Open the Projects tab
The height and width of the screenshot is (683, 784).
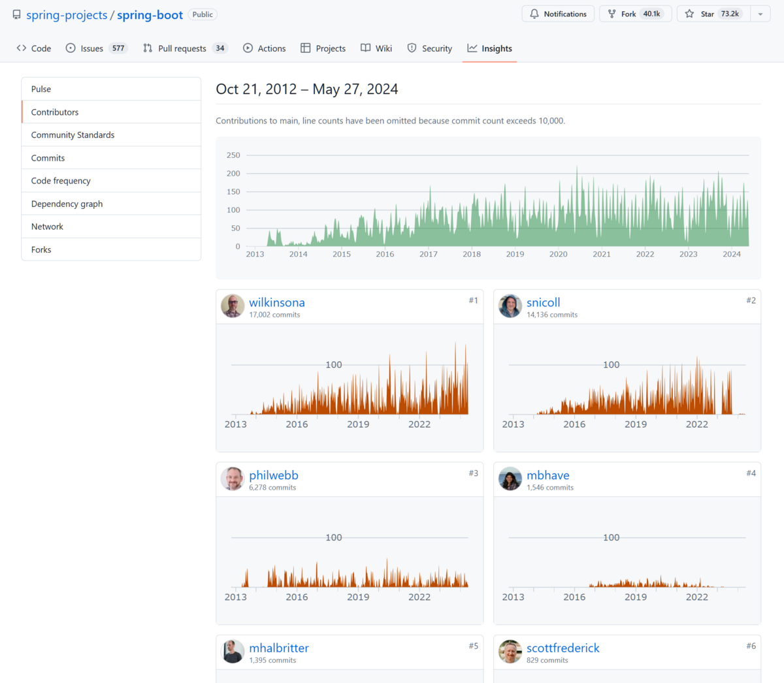pyautogui.click(x=323, y=48)
